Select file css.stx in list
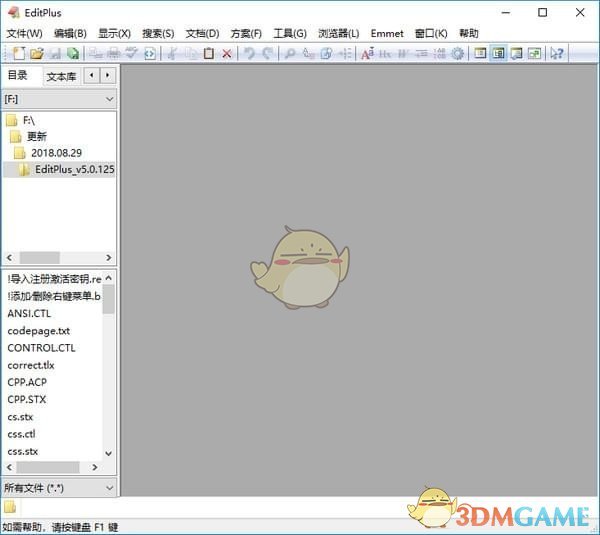600x535 pixels. click(x=23, y=451)
